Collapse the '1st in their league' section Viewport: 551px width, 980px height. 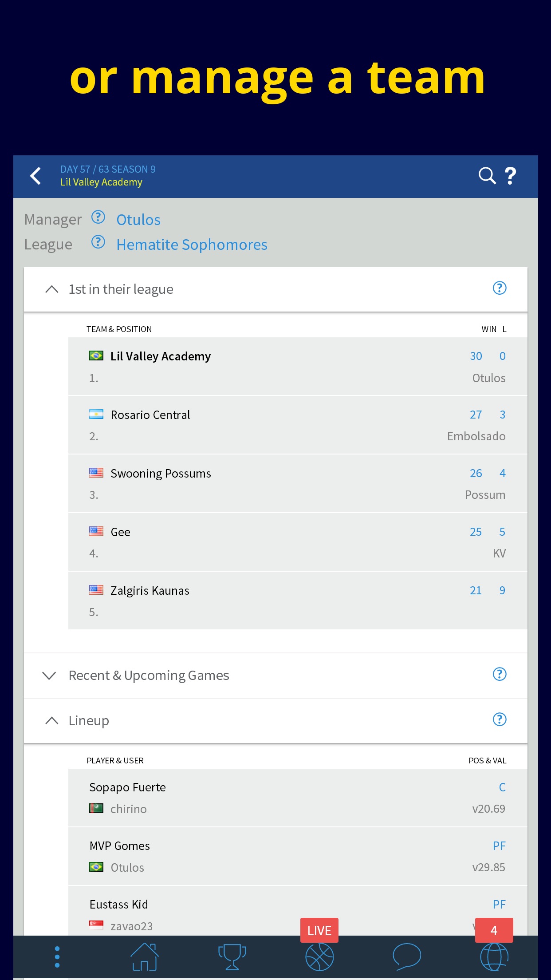(52, 289)
